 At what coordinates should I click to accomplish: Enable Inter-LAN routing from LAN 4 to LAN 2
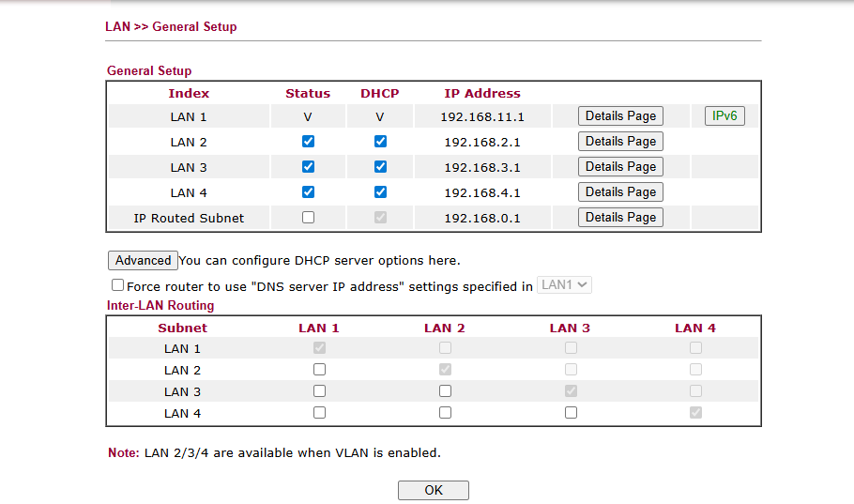[445, 412]
